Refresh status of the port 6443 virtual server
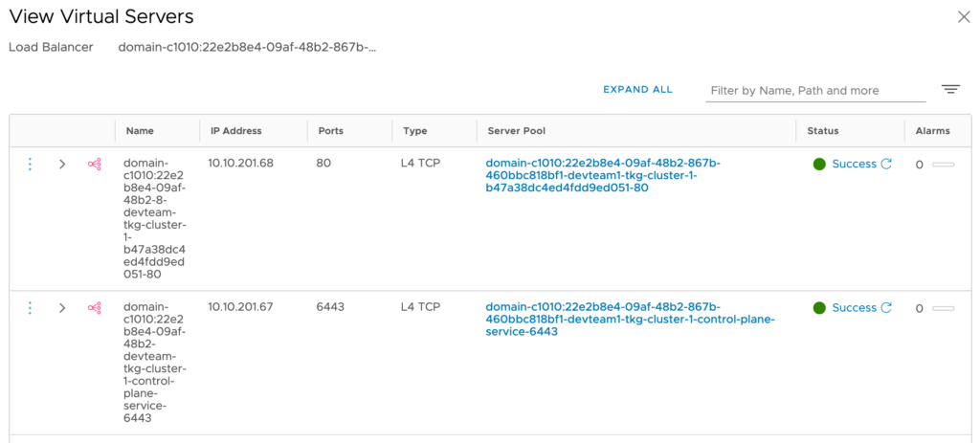The image size is (980, 443). point(886,307)
